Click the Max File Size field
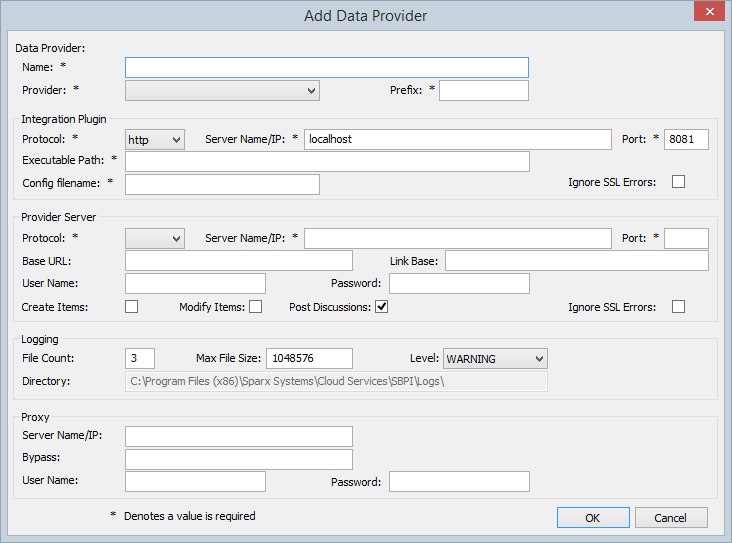The height and width of the screenshot is (543, 732). (x=309, y=359)
